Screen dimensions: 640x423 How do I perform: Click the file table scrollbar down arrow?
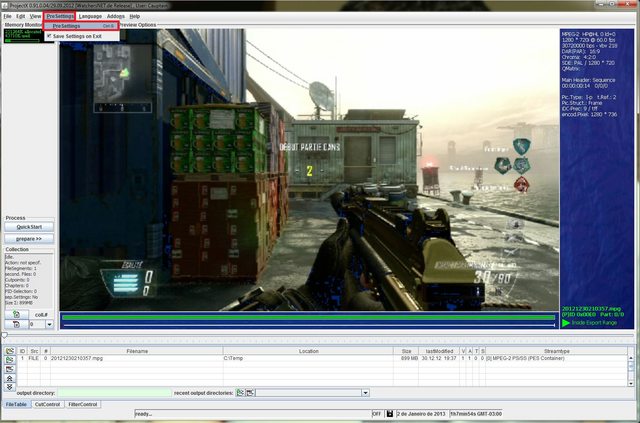click(631, 383)
